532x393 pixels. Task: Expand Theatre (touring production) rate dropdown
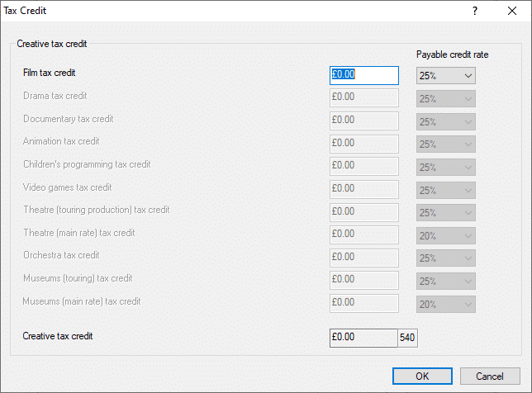[446, 213]
